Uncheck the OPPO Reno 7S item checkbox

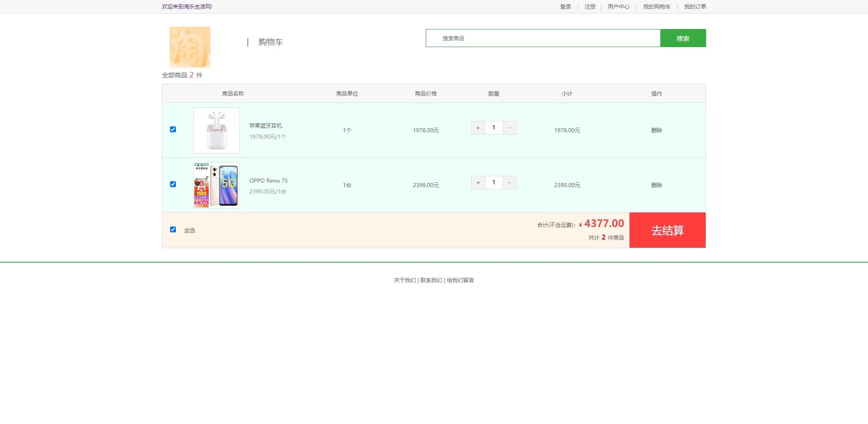(x=173, y=184)
